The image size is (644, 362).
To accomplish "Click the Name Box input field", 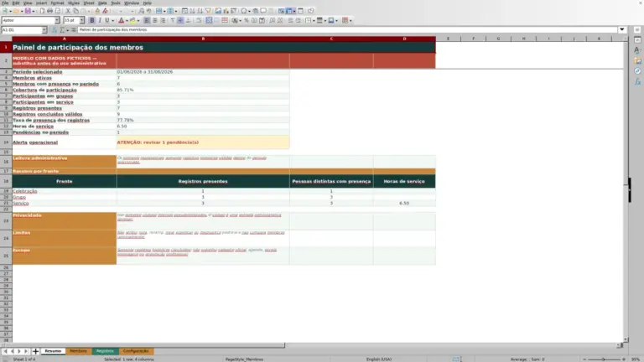I will 21,30.
